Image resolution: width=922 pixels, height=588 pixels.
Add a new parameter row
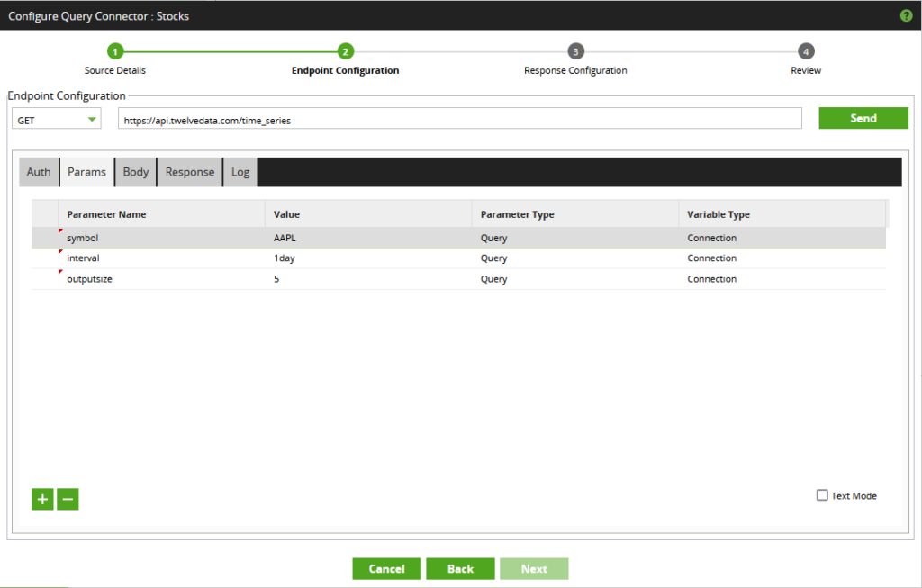click(x=41, y=498)
